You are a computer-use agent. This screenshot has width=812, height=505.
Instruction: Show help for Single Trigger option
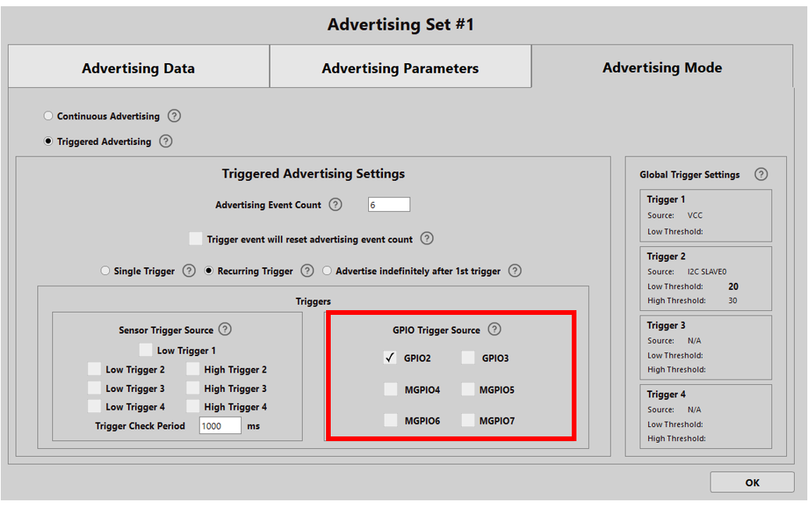tap(189, 271)
